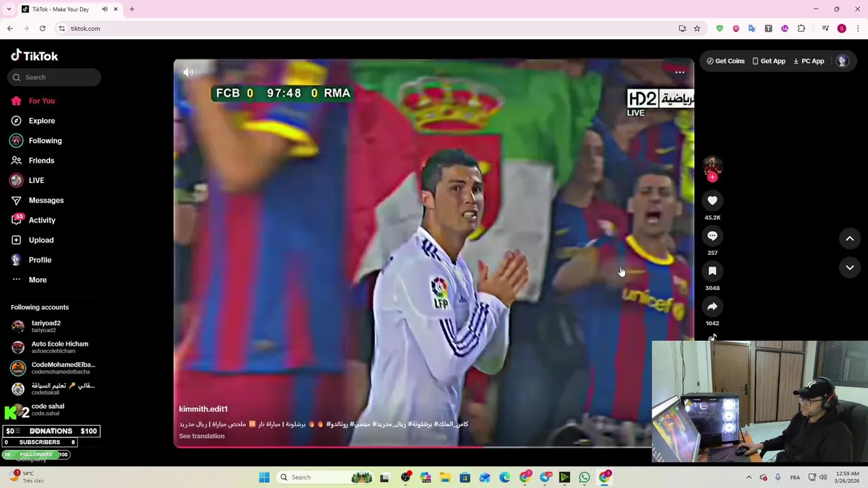Viewport: 868px width, 488px height.
Task: Open red uBlock shield extension
Action: 736,28
